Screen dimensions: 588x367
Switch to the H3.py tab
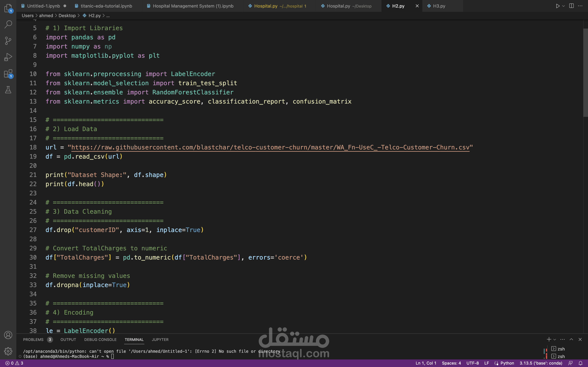click(439, 6)
